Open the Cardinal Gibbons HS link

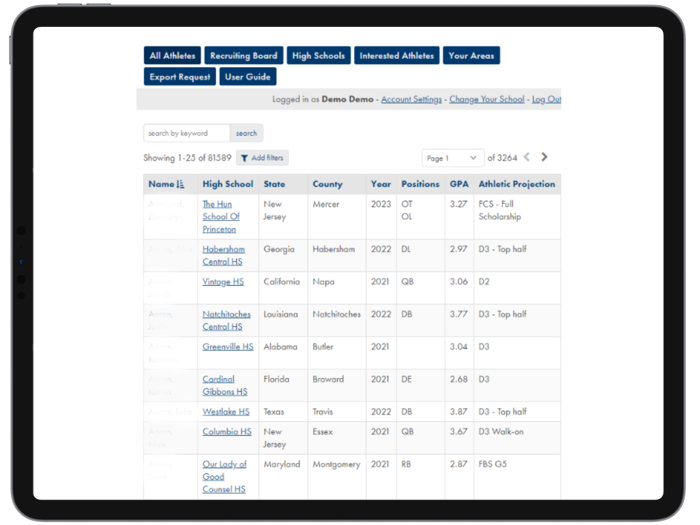(225, 385)
